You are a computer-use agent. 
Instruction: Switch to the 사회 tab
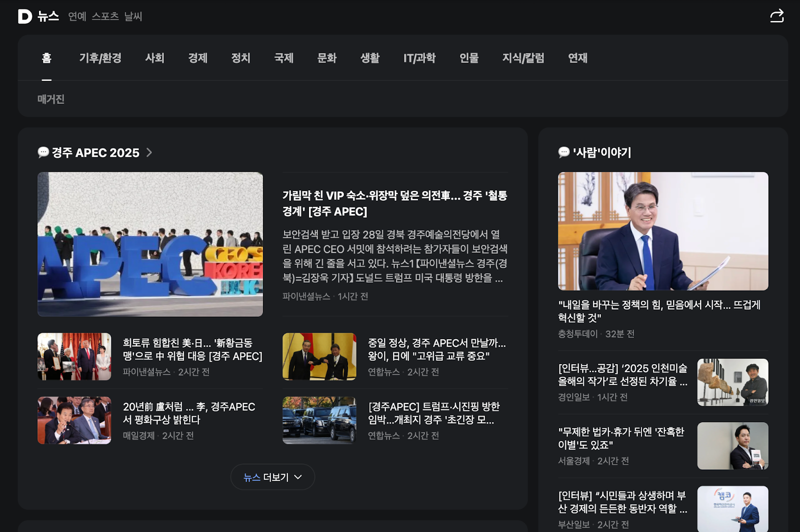(154, 58)
